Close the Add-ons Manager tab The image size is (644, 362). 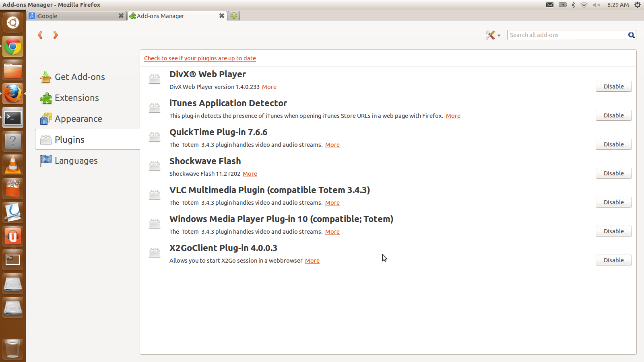(221, 16)
